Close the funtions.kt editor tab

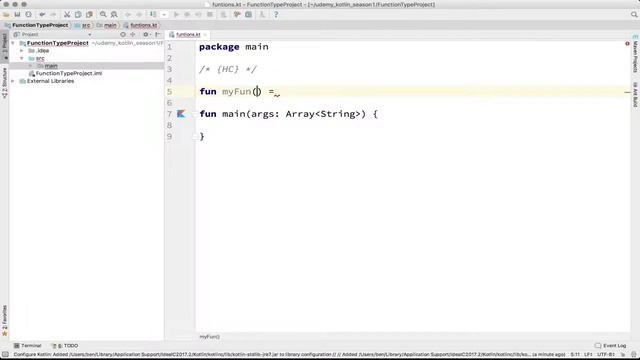point(205,35)
